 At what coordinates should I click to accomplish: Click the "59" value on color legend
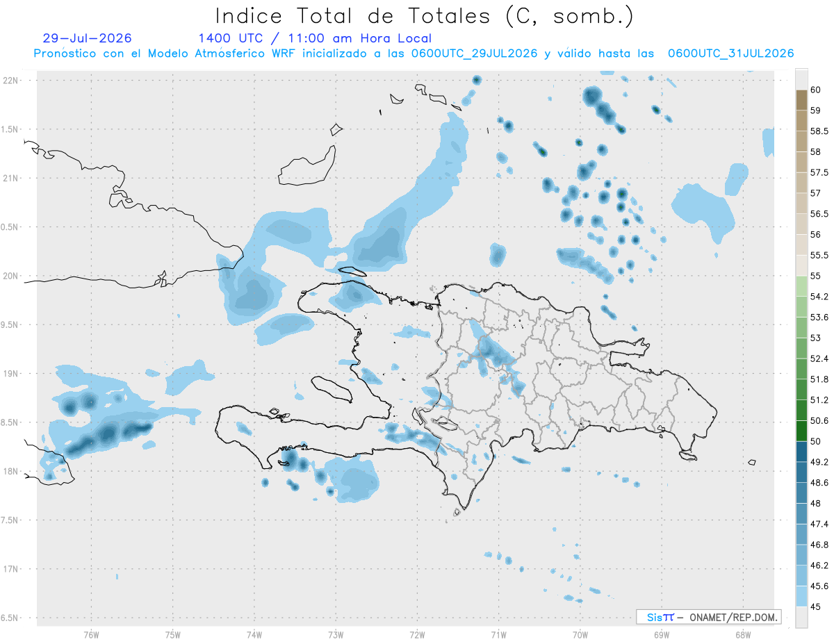(816, 110)
